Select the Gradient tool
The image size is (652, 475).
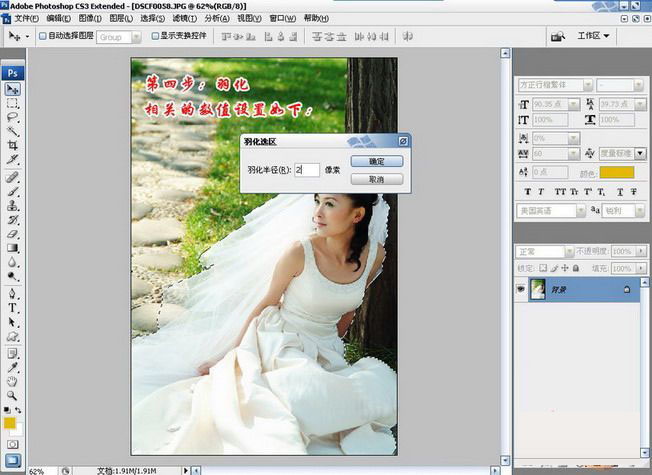pos(13,247)
